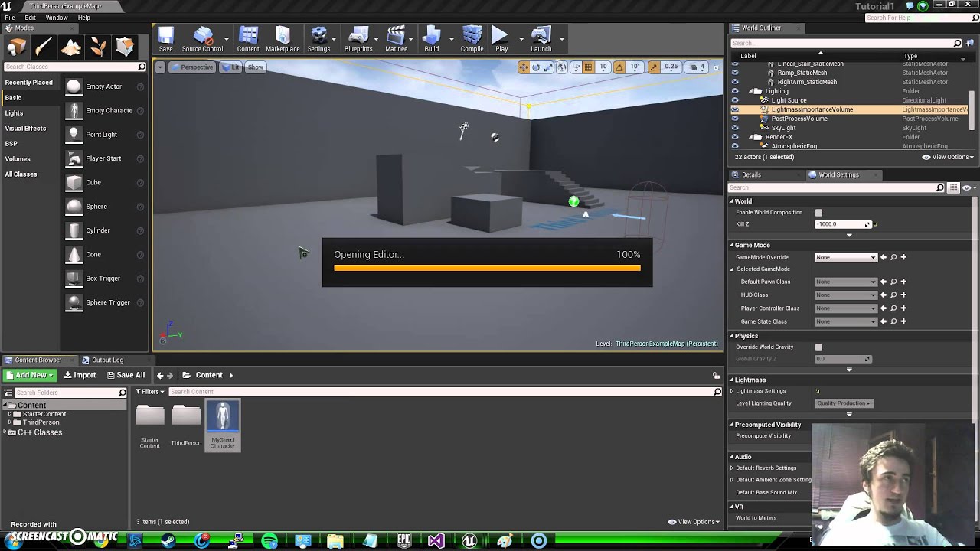Viewport: 980px width, 551px height.
Task: Select the viewport translate gizmo icon
Action: 523,67
